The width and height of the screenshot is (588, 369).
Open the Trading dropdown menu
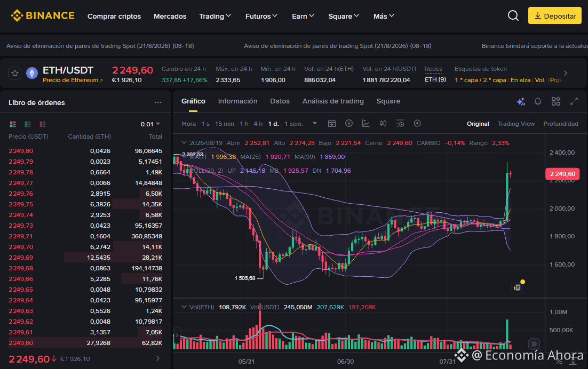coord(215,16)
